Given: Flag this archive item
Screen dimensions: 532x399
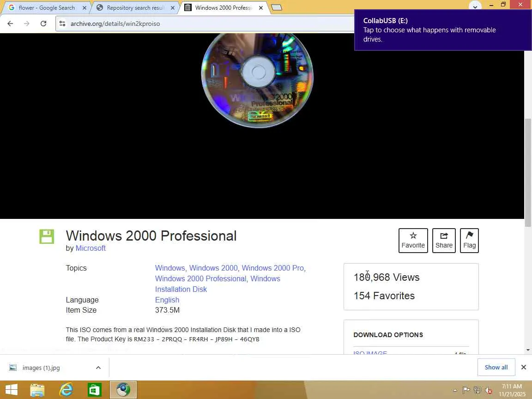Looking at the screenshot, I should coord(469,241).
